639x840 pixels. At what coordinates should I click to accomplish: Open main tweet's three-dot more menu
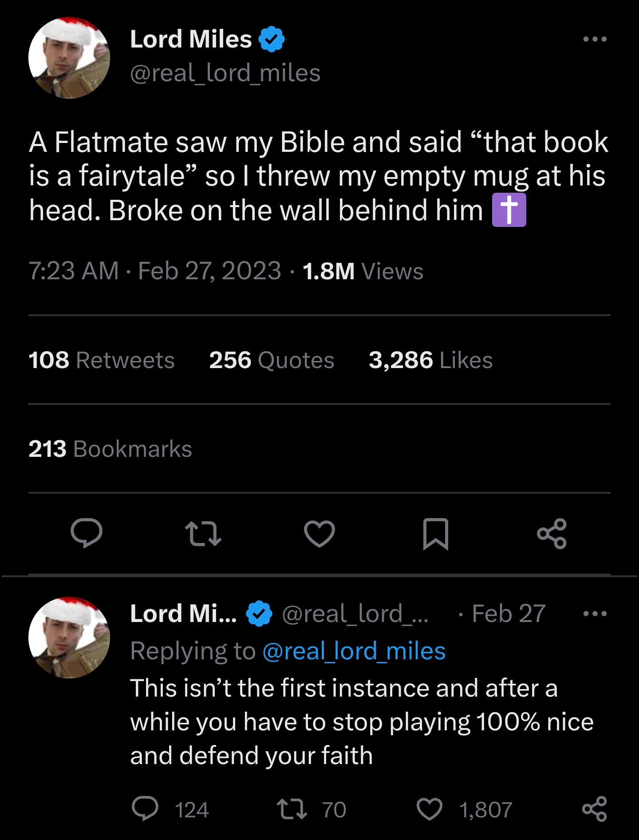595,39
